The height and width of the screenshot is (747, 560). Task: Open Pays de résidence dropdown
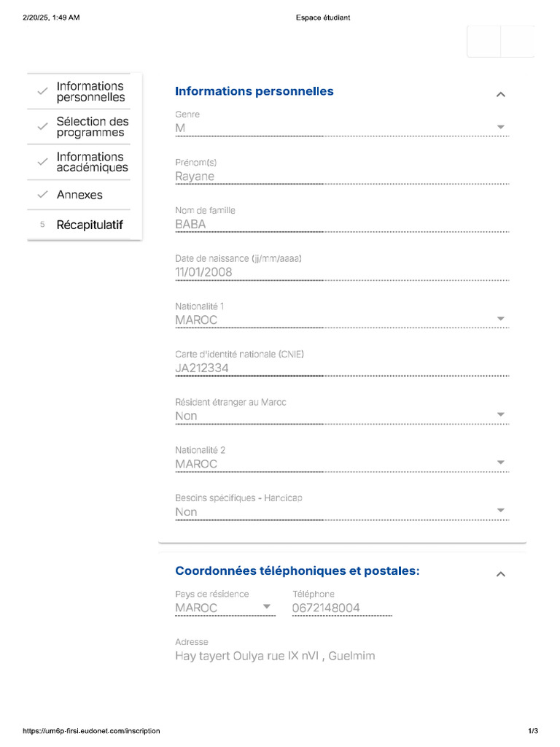coord(266,607)
